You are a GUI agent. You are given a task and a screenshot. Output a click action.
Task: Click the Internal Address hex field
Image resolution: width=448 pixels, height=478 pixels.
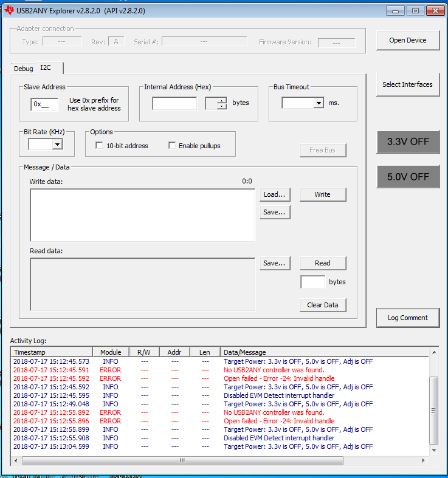pos(174,103)
